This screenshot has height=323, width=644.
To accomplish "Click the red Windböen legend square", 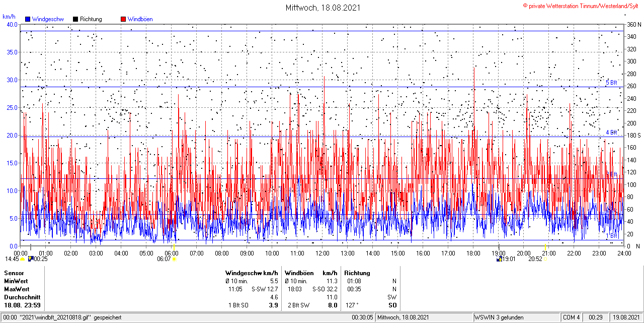I will 123,19.
